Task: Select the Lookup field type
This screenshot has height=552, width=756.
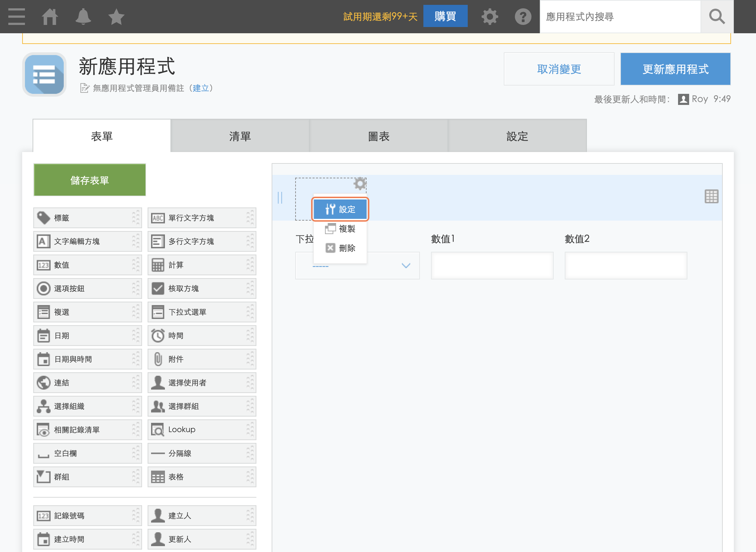Action: coord(202,430)
